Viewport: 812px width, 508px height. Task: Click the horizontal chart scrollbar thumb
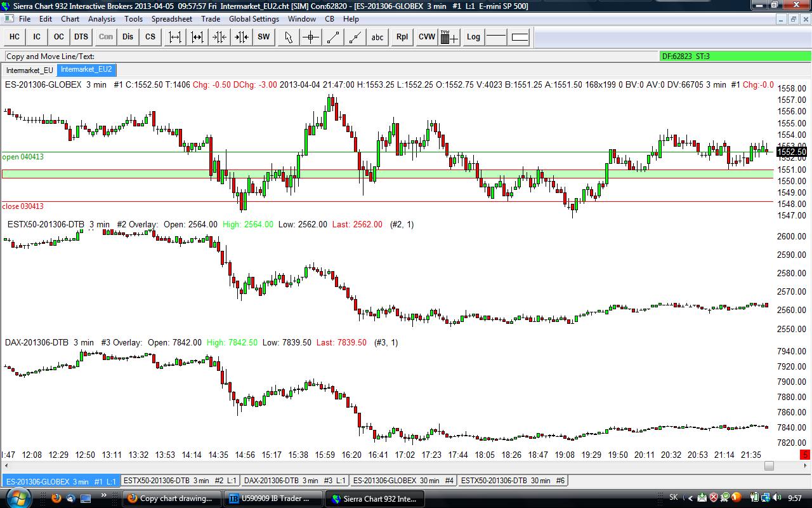point(769,465)
